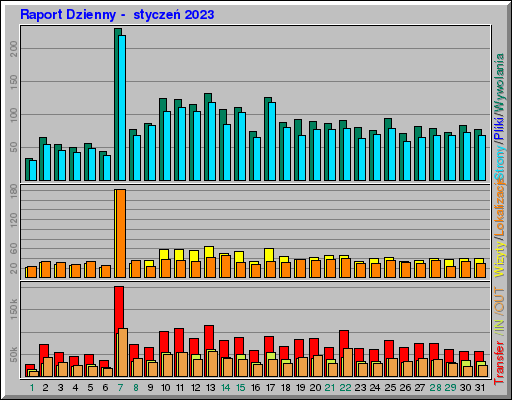The height and width of the screenshot is (400, 512).
Task: Click the 60 tick on middle chart axis
Action: point(14,249)
